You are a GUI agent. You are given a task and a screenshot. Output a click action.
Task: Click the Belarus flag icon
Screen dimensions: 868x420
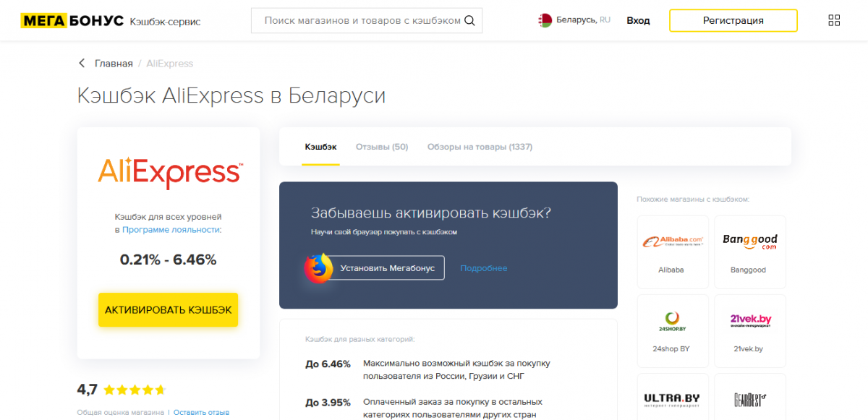click(545, 21)
